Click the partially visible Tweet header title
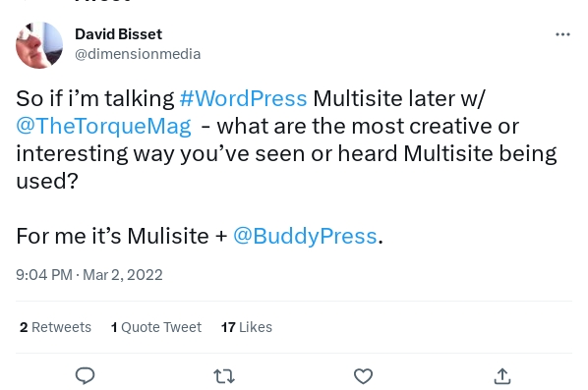 pos(103,1)
